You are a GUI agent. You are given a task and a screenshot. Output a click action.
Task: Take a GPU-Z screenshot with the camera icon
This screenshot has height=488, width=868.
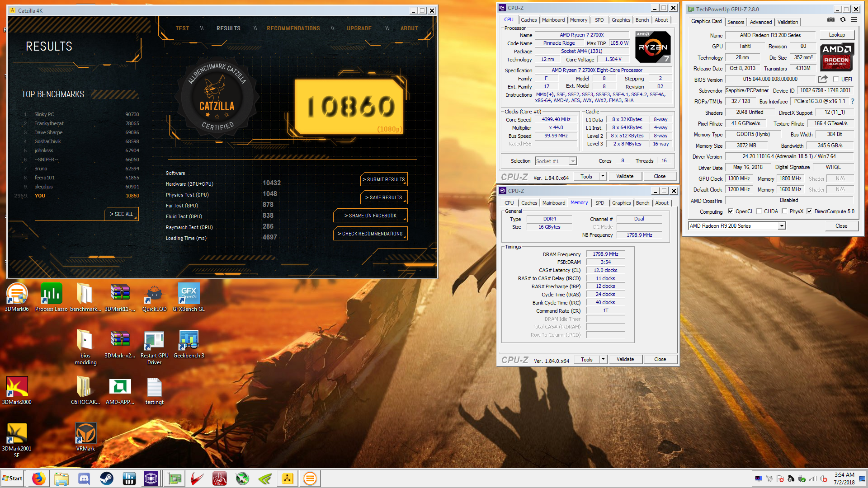pos(831,20)
